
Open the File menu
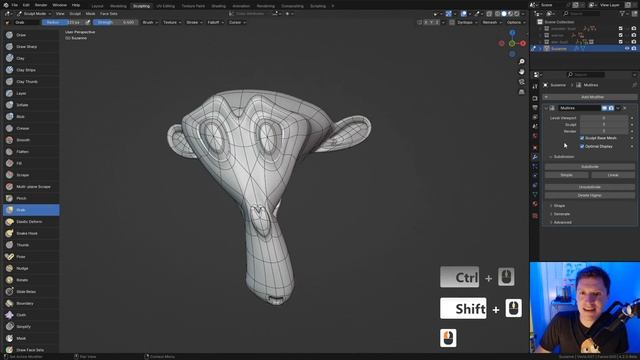pos(15,5)
